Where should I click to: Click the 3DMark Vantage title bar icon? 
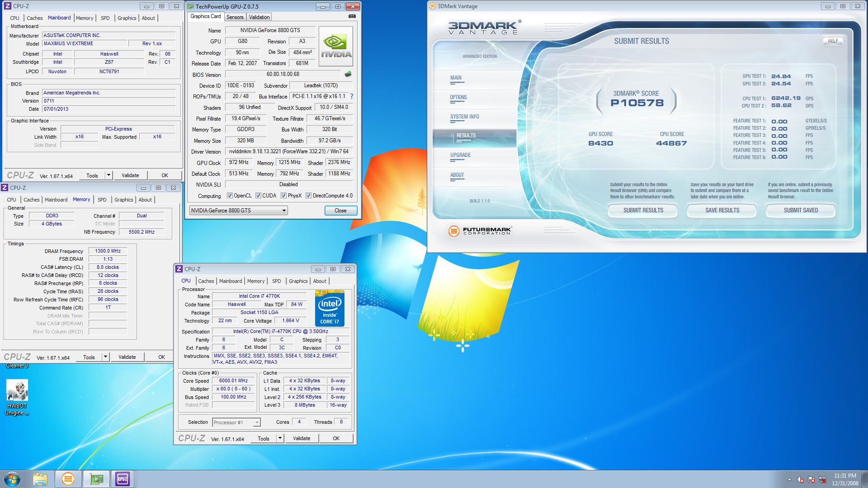click(x=433, y=6)
